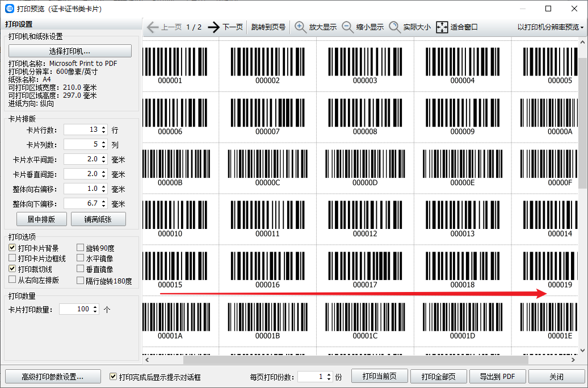This screenshot has width=588, height=388.
Task: Click the 放大显示 label
Action: [322, 27]
